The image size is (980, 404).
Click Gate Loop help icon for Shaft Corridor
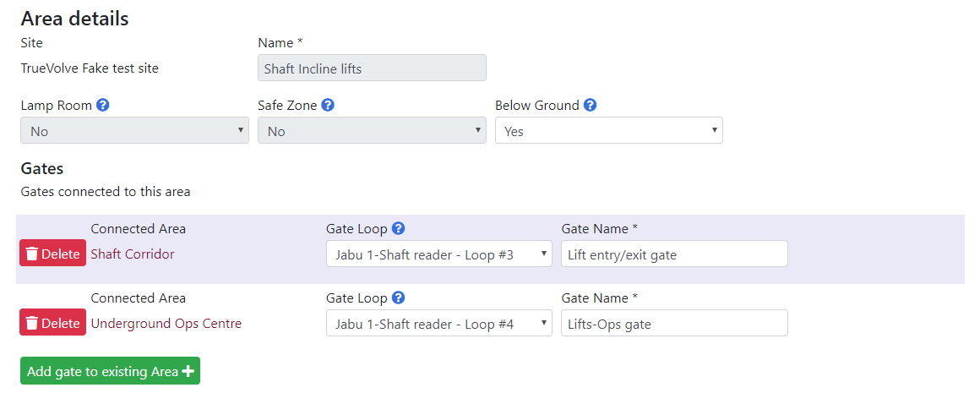pyautogui.click(x=398, y=228)
